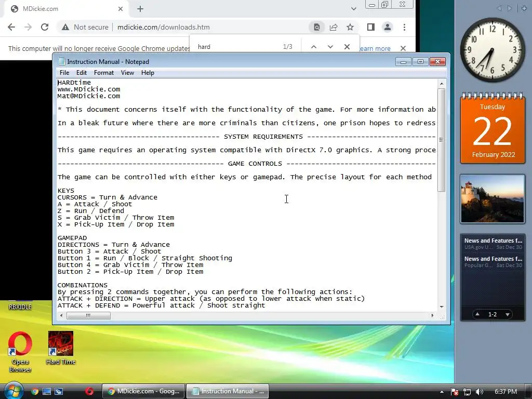Go to previous find result

click(314, 47)
